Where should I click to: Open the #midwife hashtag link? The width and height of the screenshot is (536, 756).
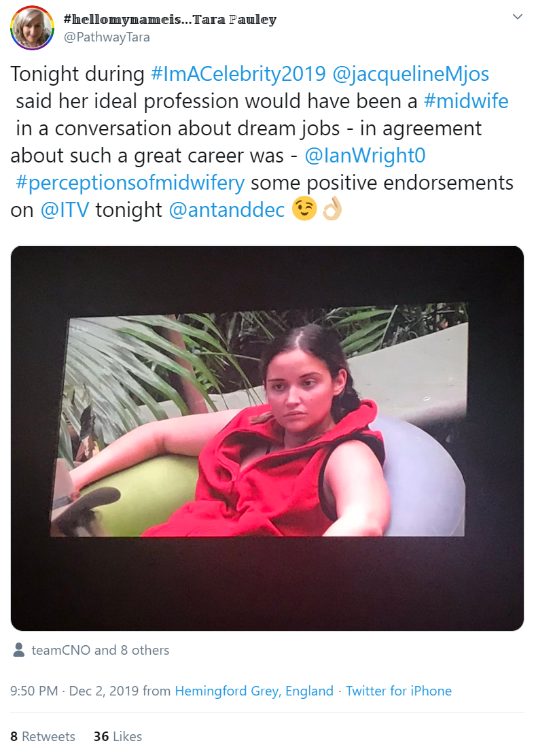click(x=466, y=101)
